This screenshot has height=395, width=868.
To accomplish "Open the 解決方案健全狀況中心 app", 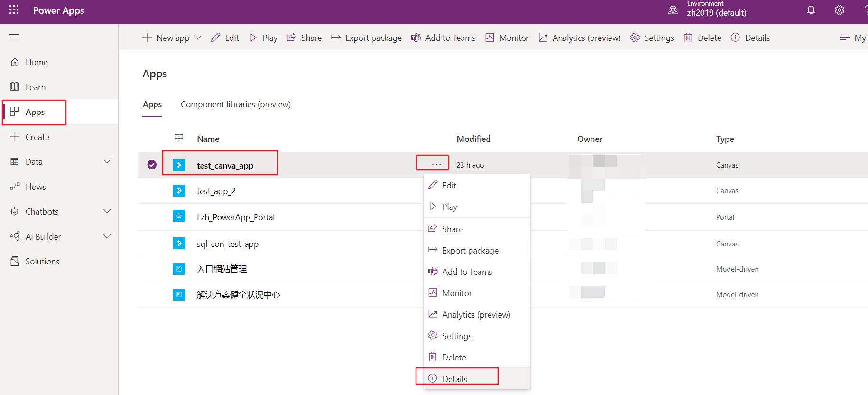I will click(x=238, y=295).
